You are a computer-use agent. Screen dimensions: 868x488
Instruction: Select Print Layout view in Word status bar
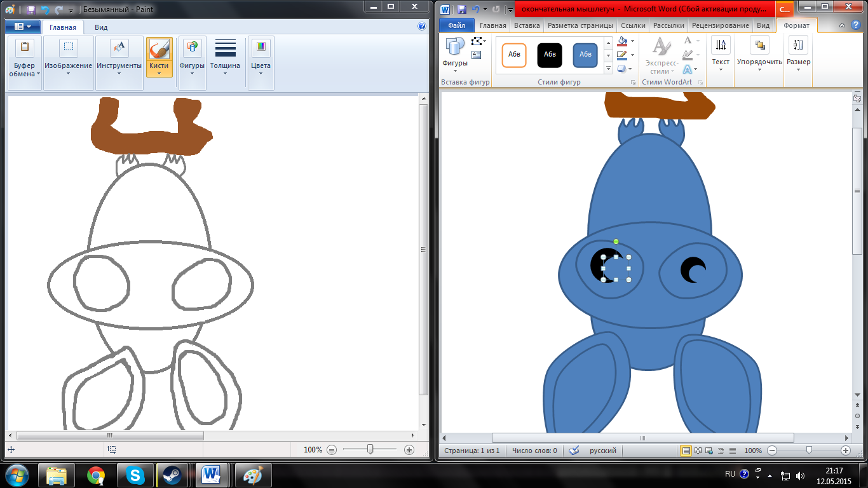point(686,451)
